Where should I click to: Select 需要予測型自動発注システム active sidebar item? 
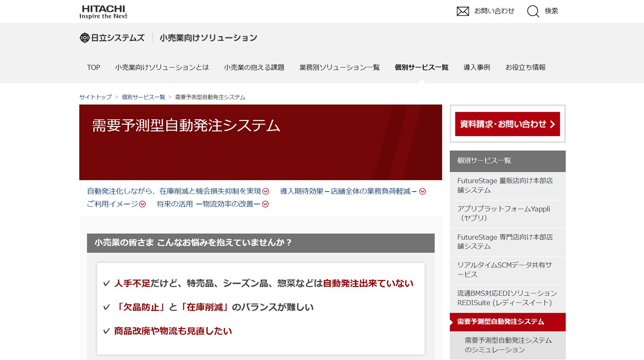coord(507,322)
